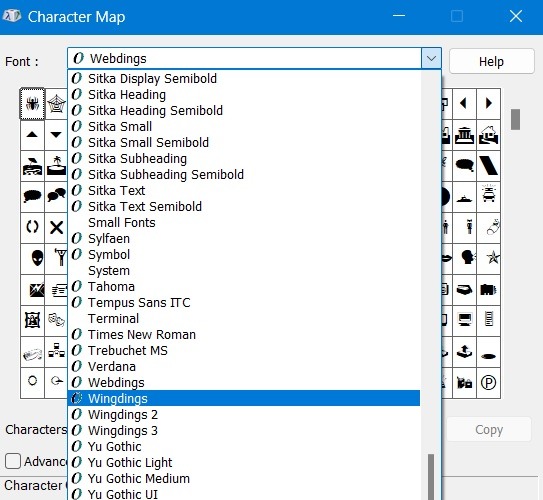Choose the columned bank building glyph
This screenshot has height=500, width=543.
tap(464, 135)
